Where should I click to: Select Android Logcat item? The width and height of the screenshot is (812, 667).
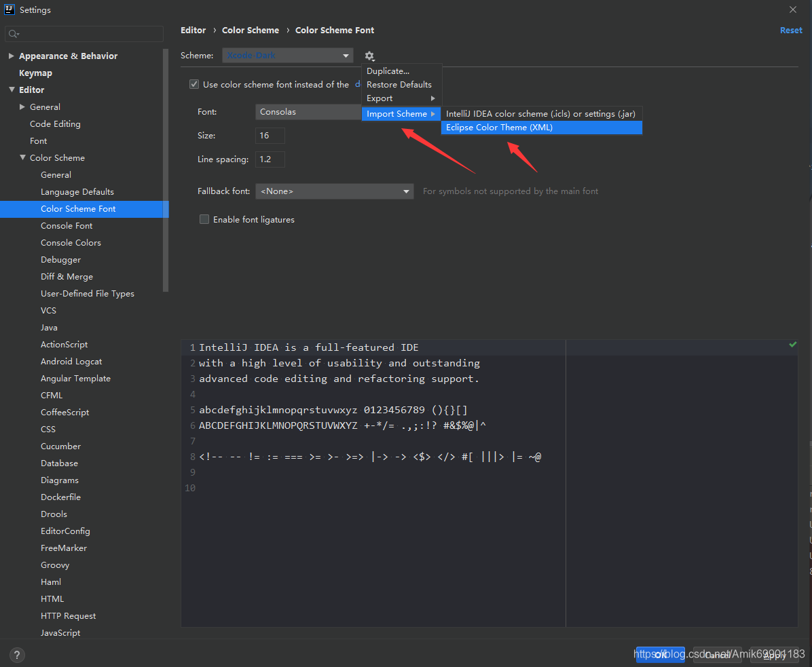(71, 362)
